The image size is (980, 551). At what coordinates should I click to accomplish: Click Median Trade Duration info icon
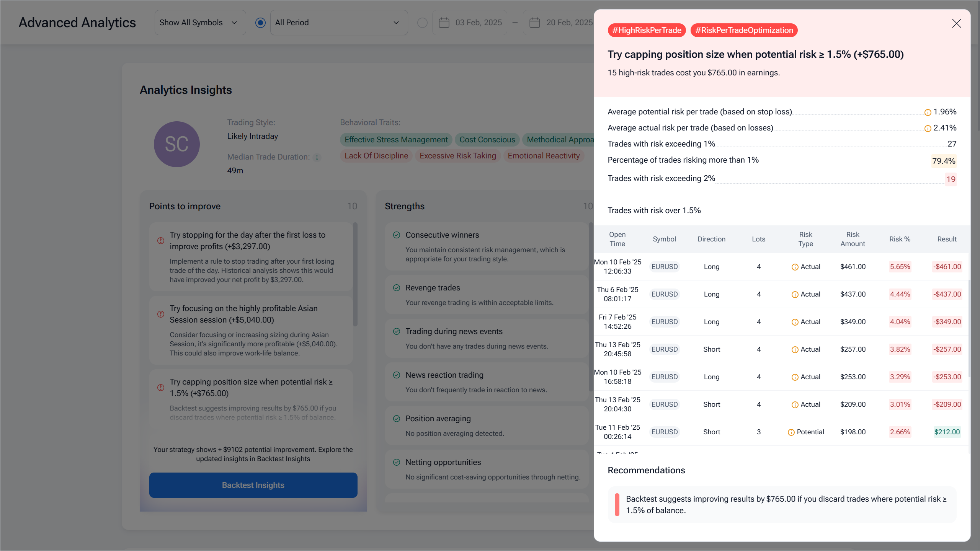tap(317, 157)
